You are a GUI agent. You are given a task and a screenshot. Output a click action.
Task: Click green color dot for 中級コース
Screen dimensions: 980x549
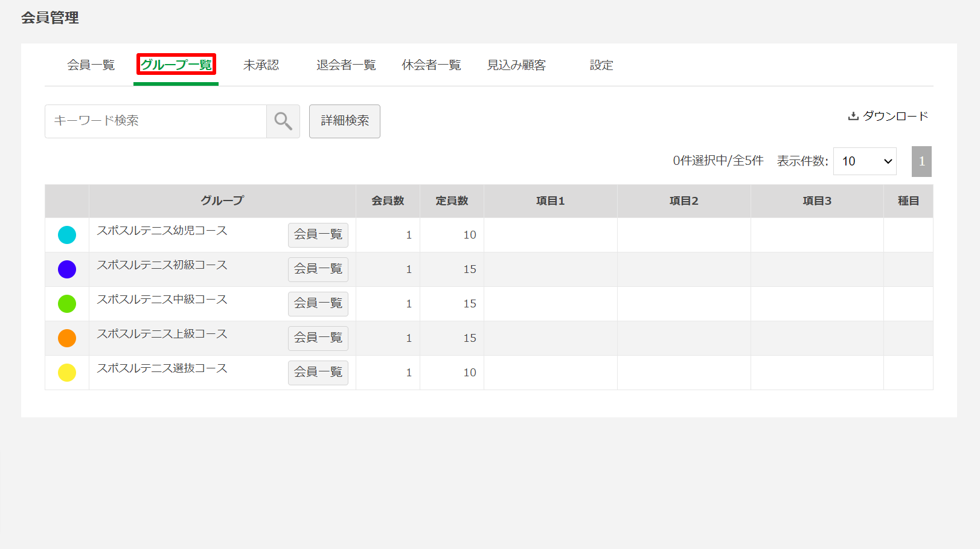(67, 304)
